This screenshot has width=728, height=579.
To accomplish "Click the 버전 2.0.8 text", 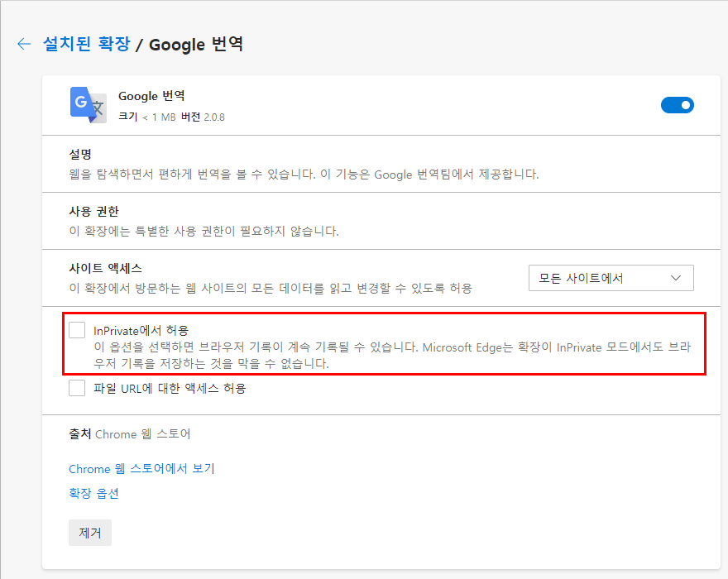I will click(203, 117).
